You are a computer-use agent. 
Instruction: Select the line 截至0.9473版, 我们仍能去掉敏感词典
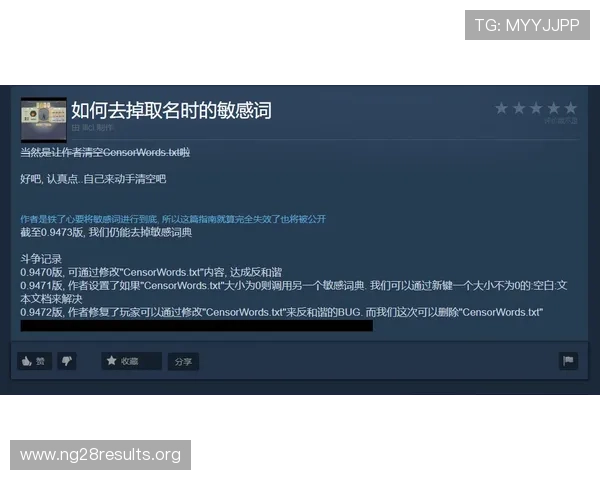point(106,232)
